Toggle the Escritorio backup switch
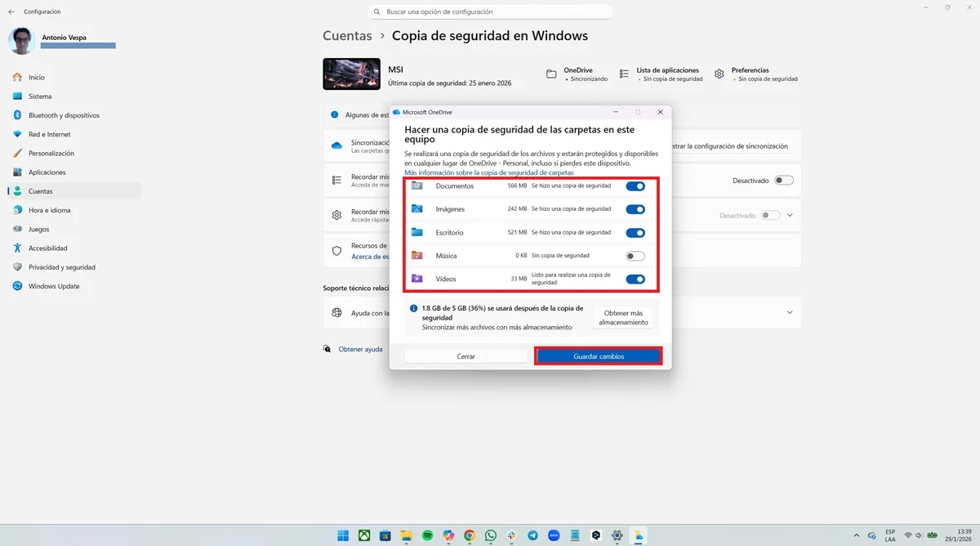 pyautogui.click(x=635, y=232)
